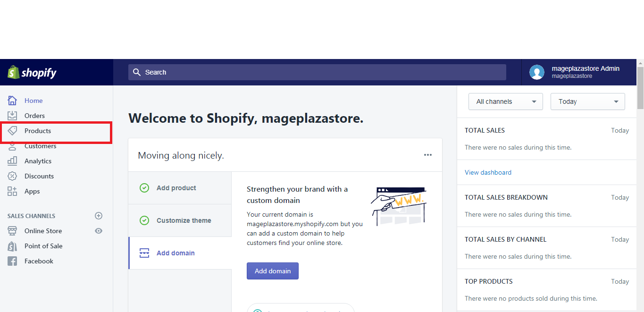Click the Welcome to Shopify heading
The width and height of the screenshot is (644, 312).
[246, 118]
